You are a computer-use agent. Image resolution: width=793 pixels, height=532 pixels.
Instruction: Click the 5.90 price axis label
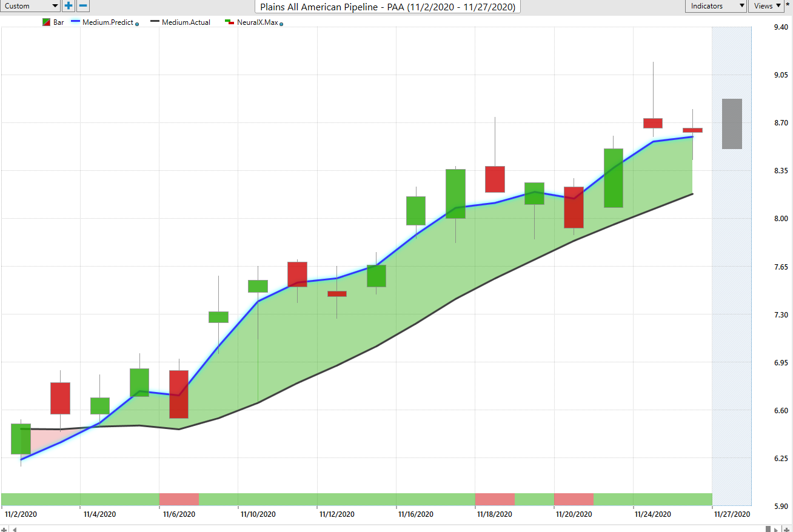click(781, 507)
